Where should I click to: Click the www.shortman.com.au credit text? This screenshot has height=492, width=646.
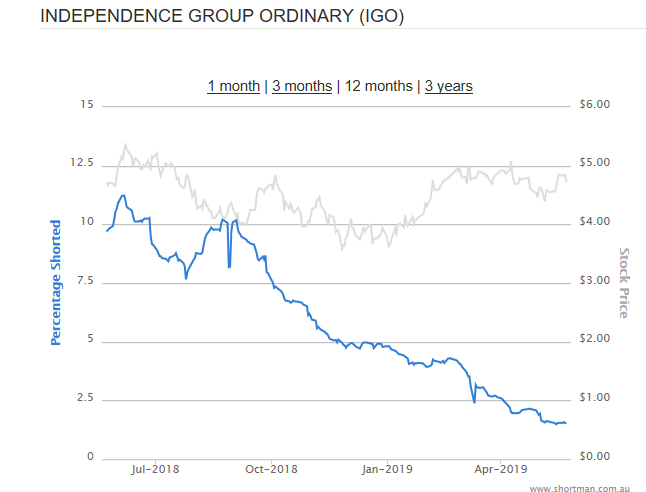click(x=580, y=488)
